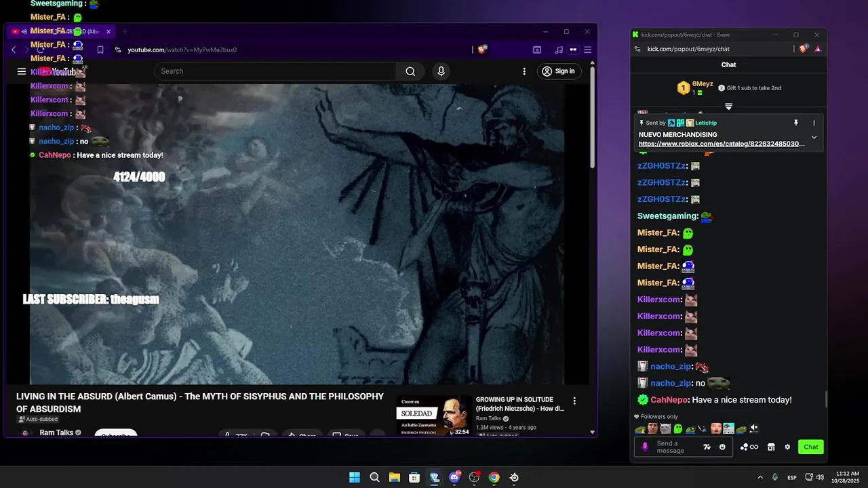868x488 pixels.
Task: Click the 6Meyz top gifter entry
Action: [x=696, y=87]
